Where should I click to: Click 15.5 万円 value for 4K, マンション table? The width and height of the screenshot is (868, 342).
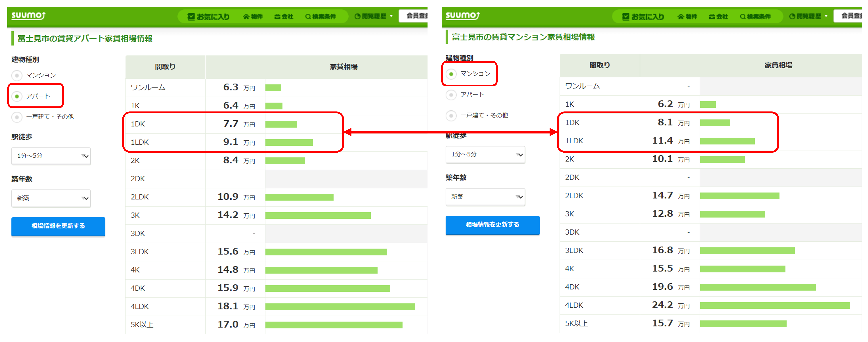[671, 269]
